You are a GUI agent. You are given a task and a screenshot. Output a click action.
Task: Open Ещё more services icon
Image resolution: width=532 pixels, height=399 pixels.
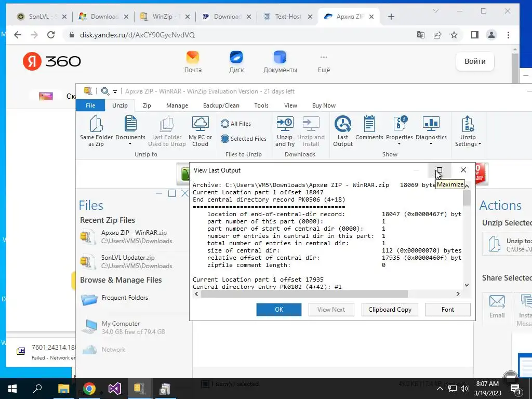[324, 57]
